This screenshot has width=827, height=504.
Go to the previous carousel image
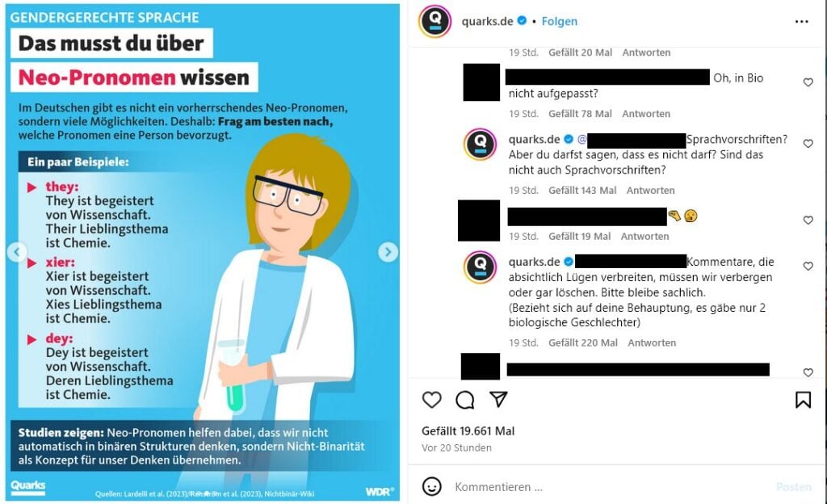[x=17, y=252]
